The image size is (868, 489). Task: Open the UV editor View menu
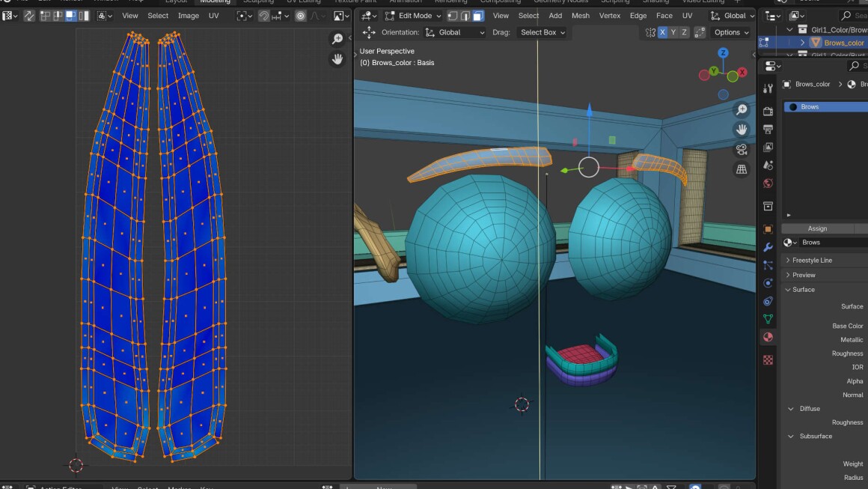pos(130,16)
